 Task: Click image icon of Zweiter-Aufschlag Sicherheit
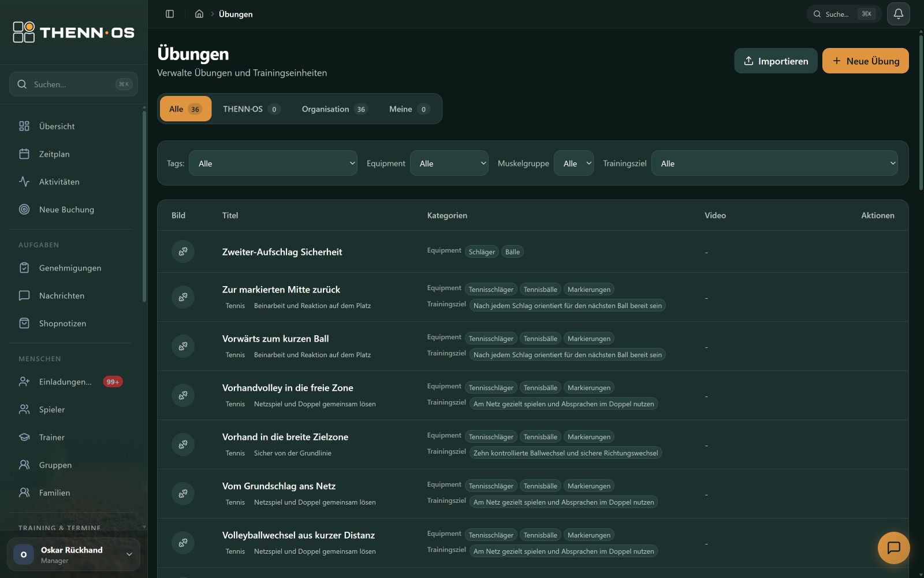click(183, 251)
